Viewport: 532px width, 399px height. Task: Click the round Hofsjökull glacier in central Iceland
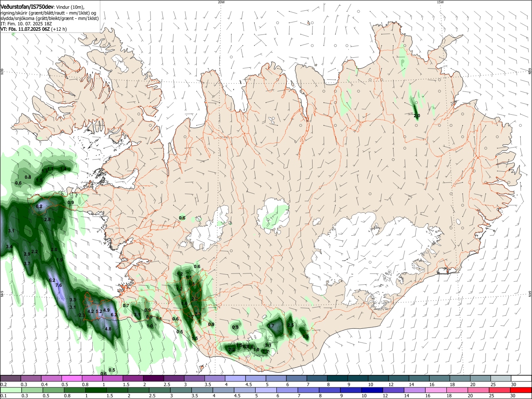point(273,215)
